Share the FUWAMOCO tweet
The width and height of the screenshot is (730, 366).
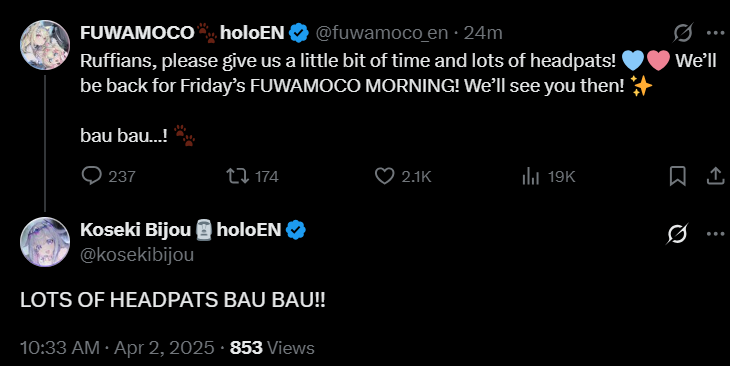(716, 176)
